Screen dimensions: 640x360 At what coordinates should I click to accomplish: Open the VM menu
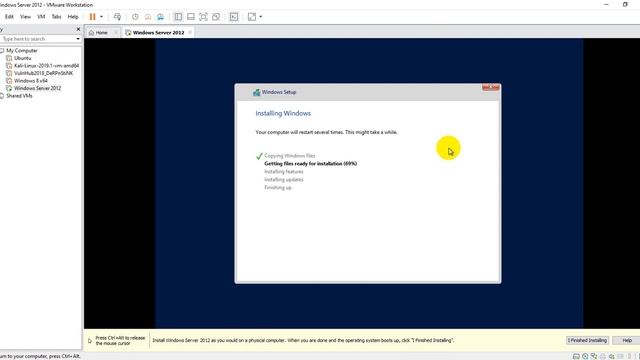tap(41, 17)
